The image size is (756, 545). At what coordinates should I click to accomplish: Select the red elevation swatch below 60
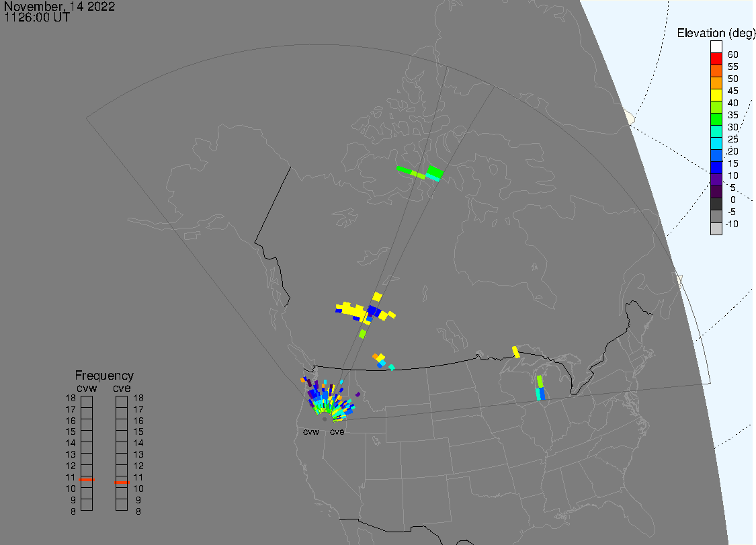[x=716, y=59]
